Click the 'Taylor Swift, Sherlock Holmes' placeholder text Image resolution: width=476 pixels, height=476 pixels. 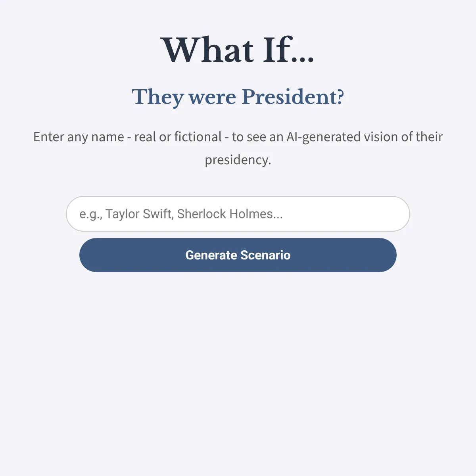pos(194,214)
